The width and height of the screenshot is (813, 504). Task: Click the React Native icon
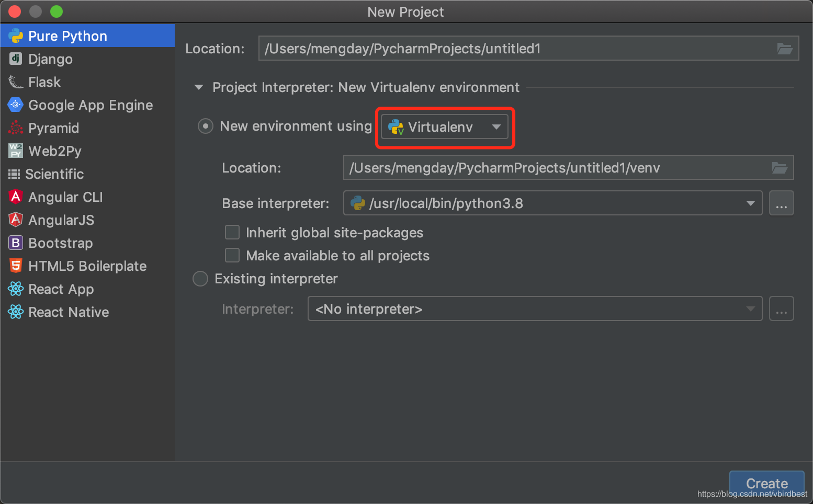point(16,312)
